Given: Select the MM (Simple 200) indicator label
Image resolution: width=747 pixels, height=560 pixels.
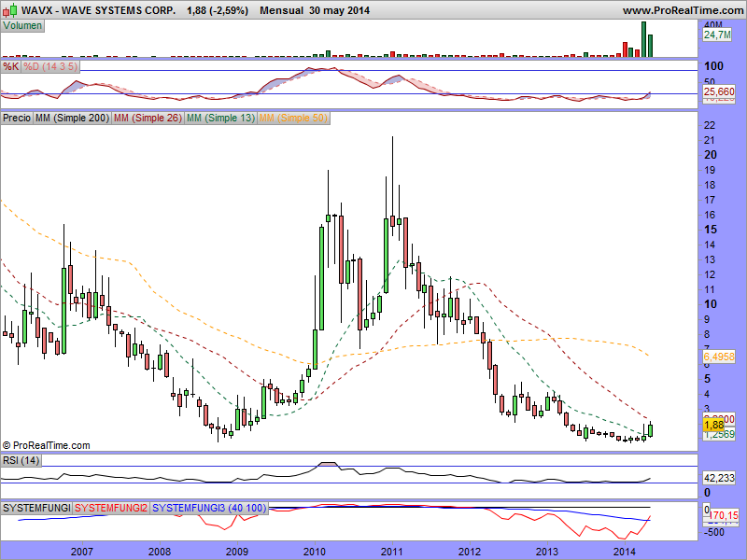Looking at the screenshot, I should (71, 118).
